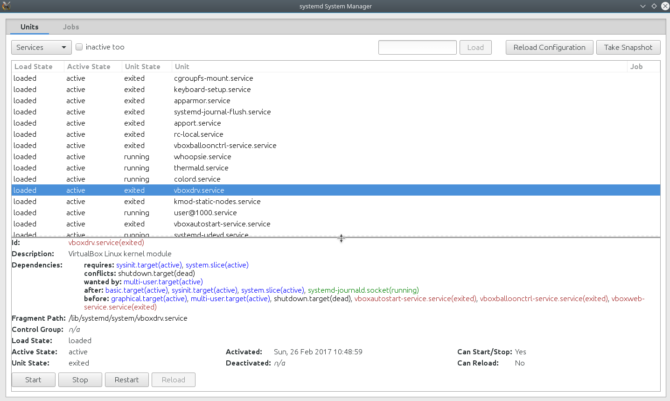Viewport: 670px width, 401px height.
Task: Click the application icon in title bar
Action: pos(6,6)
